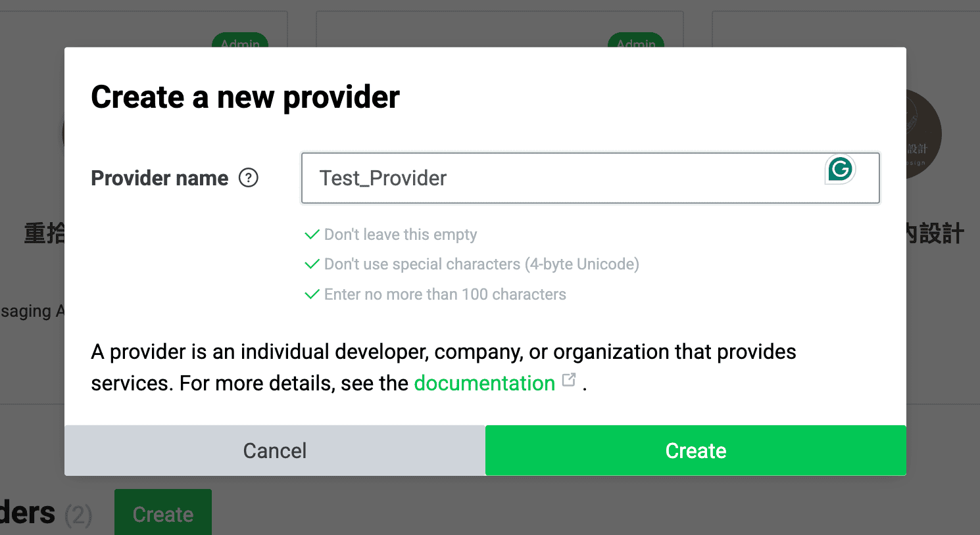This screenshot has width=980, height=535.
Task: Click the checkmark beside "Don't leave this empty"
Action: point(312,235)
